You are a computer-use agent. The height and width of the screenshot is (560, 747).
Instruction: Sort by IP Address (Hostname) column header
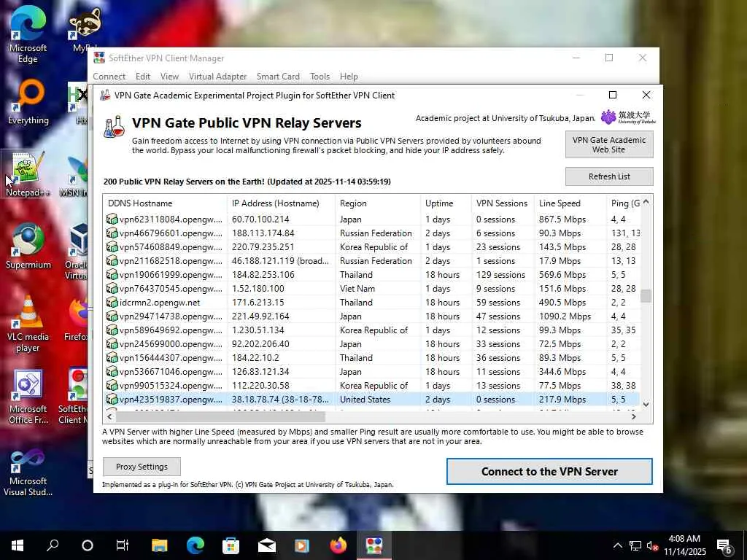(281, 203)
